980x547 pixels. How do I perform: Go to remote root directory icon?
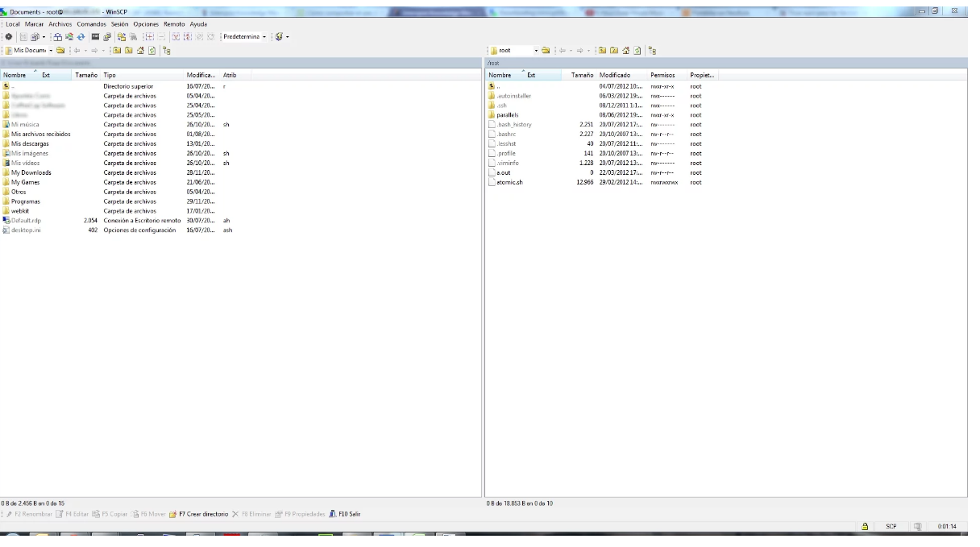(614, 50)
